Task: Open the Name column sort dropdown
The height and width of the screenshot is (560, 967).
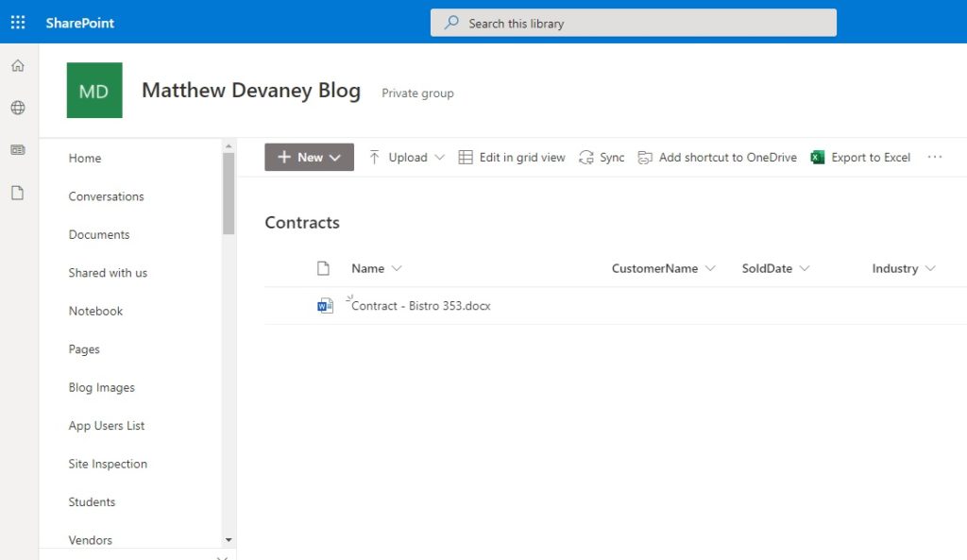Action: click(x=395, y=268)
